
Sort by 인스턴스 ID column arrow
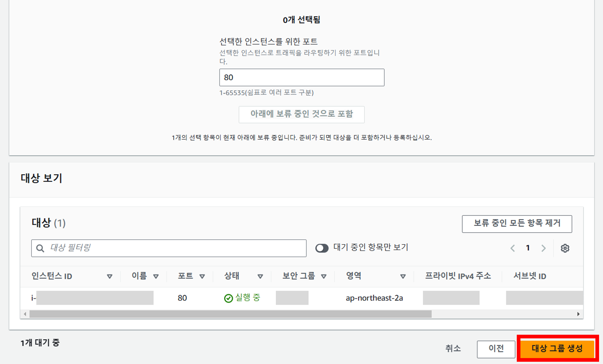(110, 276)
